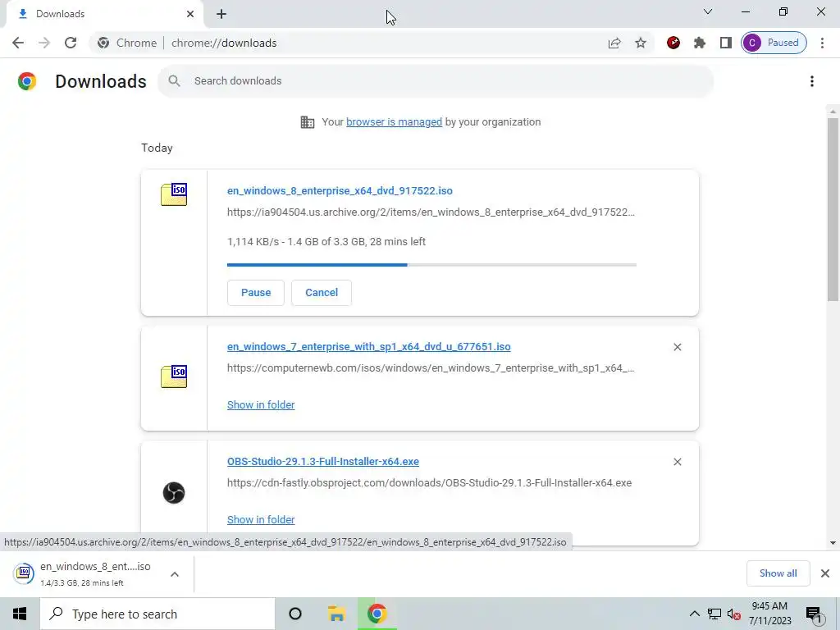840x630 pixels.
Task: Open the red extension icon in the toolbar
Action: tap(673, 43)
